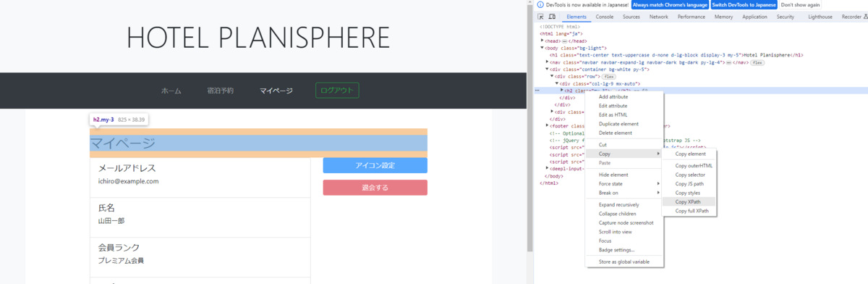
Task: Open the Performance tab
Action: point(692,17)
